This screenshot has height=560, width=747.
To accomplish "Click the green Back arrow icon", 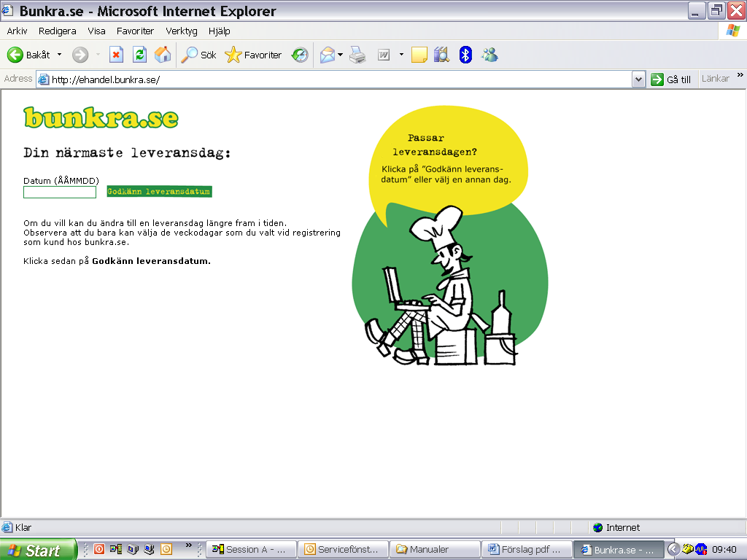I will tap(15, 55).
